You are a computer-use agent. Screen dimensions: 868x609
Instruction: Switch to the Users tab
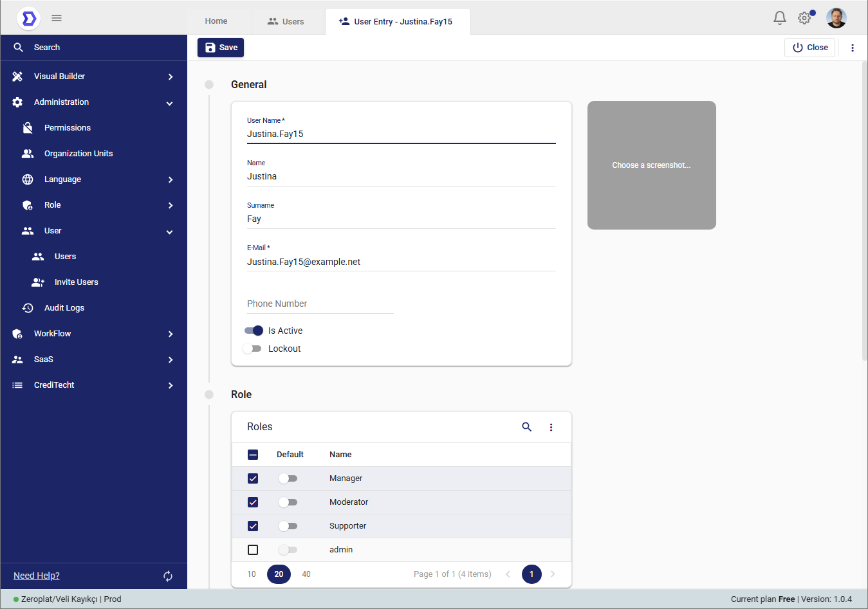(286, 21)
